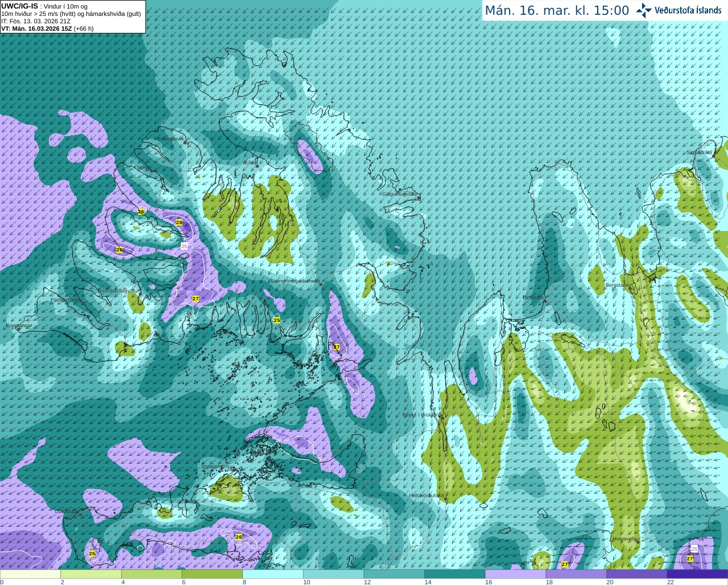728x586 pixels.
Task: Click the Patreksfjörður station label
Action: click(x=67, y=300)
